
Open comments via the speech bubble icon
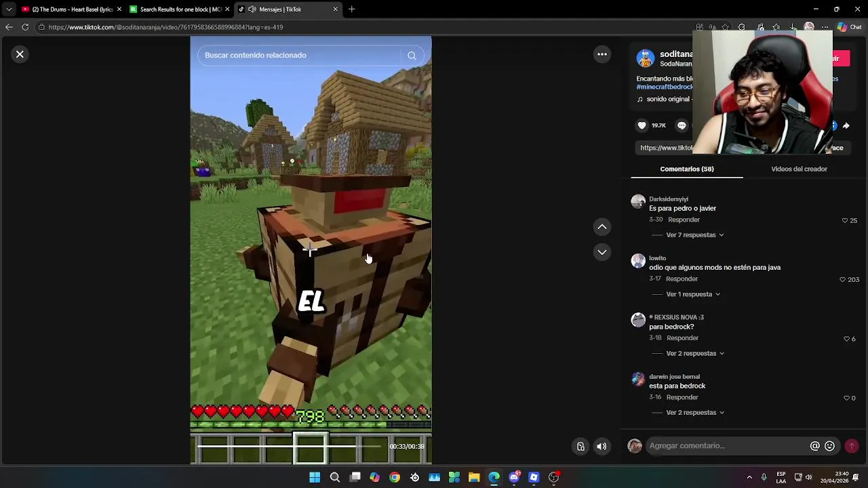pos(682,125)
